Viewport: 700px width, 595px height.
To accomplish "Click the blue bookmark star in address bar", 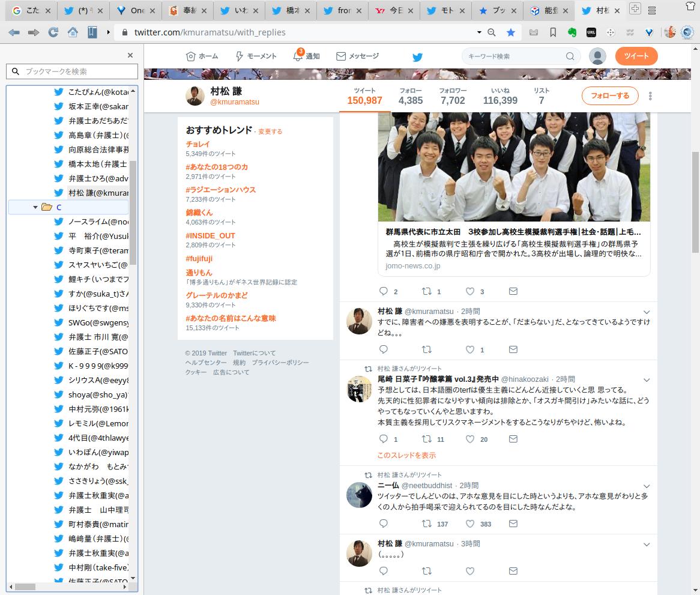I will click(x=511, y=32).
